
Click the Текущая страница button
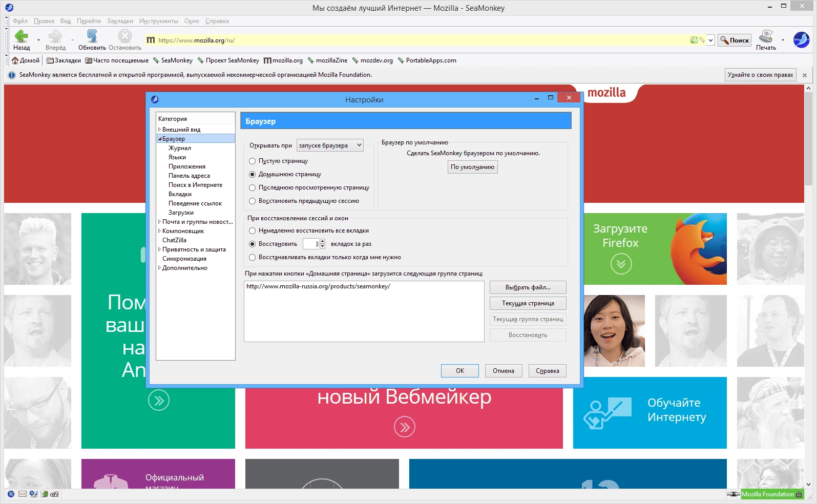[528, 303]
